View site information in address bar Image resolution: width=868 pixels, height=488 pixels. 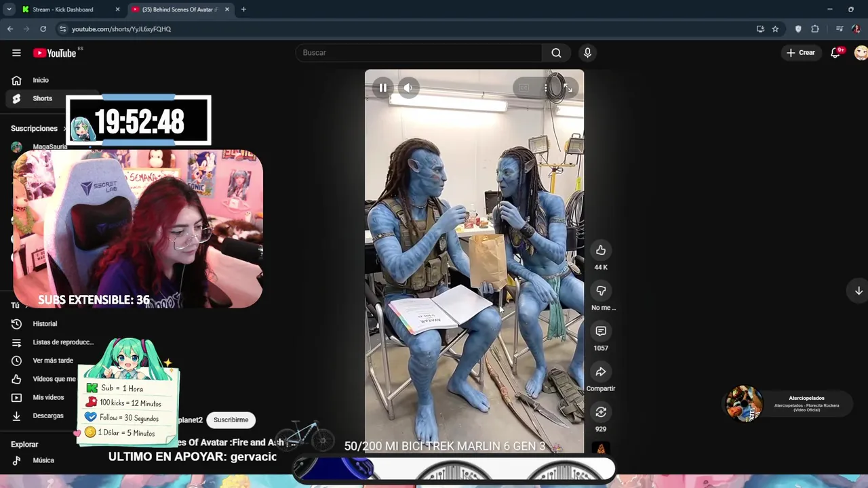[x=63, y=29]
